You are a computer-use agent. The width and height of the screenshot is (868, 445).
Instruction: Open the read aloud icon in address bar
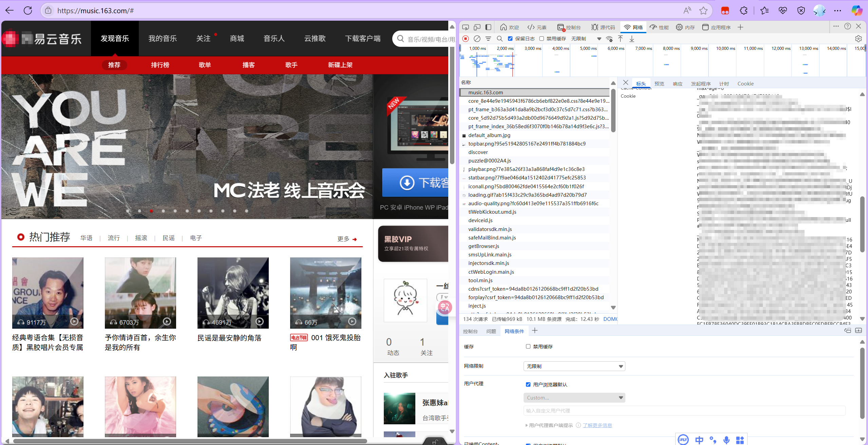pyautogui.click(x=687, y=11)
